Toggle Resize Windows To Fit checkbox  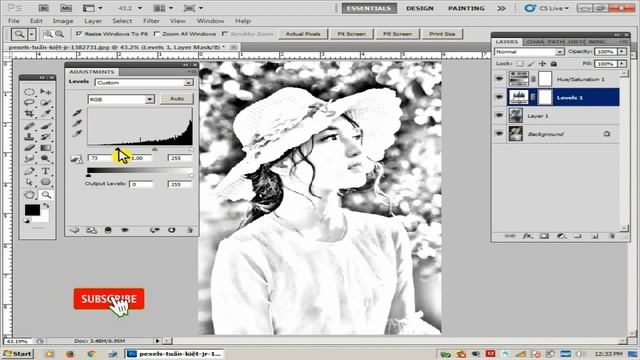click(x=79, y=34)
